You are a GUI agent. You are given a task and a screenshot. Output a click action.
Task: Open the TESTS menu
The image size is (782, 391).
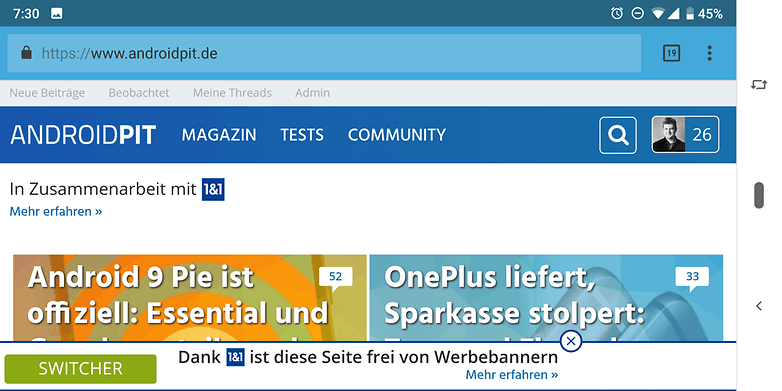302,135
